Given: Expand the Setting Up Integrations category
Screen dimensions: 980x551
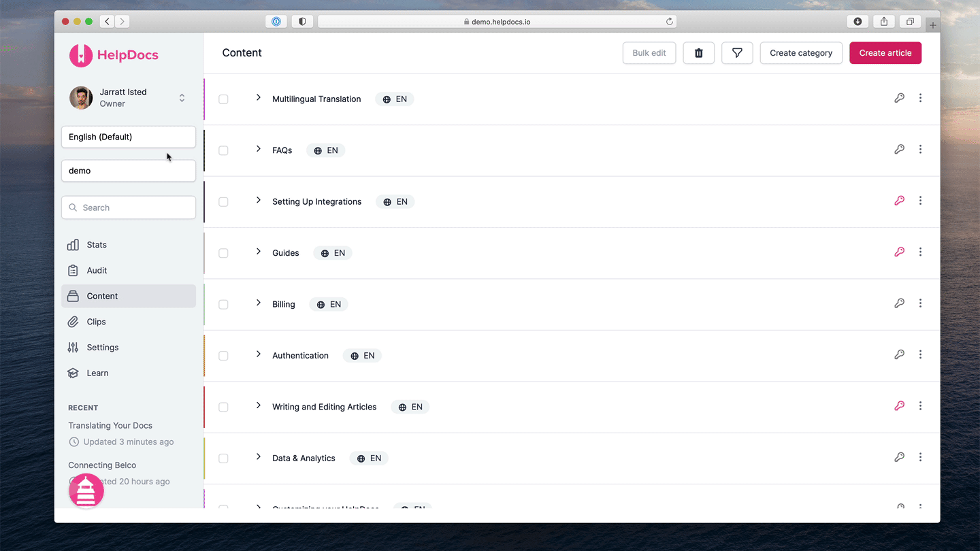Looking at the screenshot, I should tap(258, 200).
